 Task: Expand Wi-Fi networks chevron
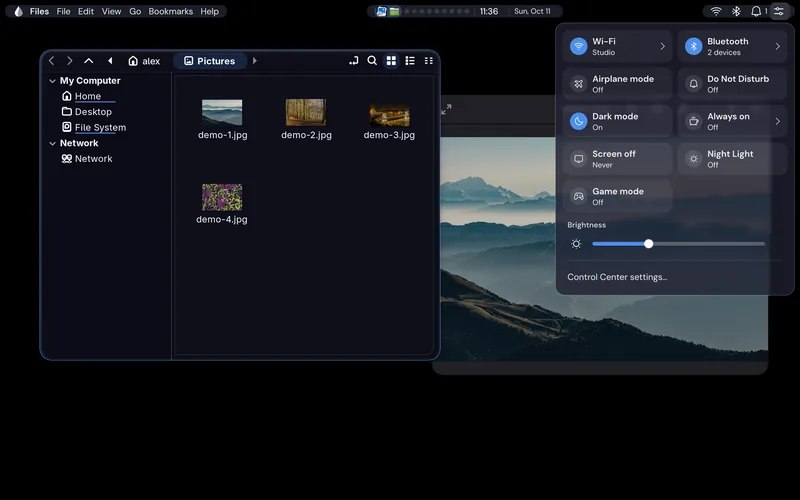point(662,46)
